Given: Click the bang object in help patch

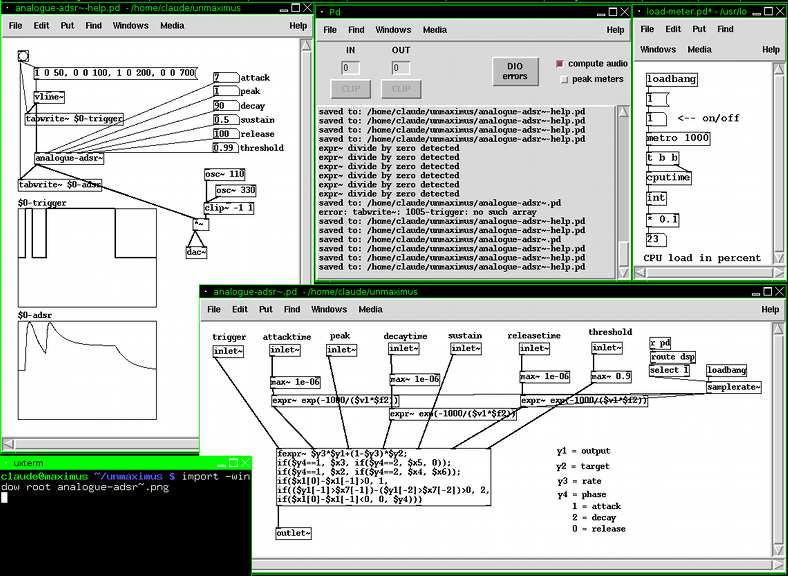Looking at the screenshot, I should tap(23, 56).
